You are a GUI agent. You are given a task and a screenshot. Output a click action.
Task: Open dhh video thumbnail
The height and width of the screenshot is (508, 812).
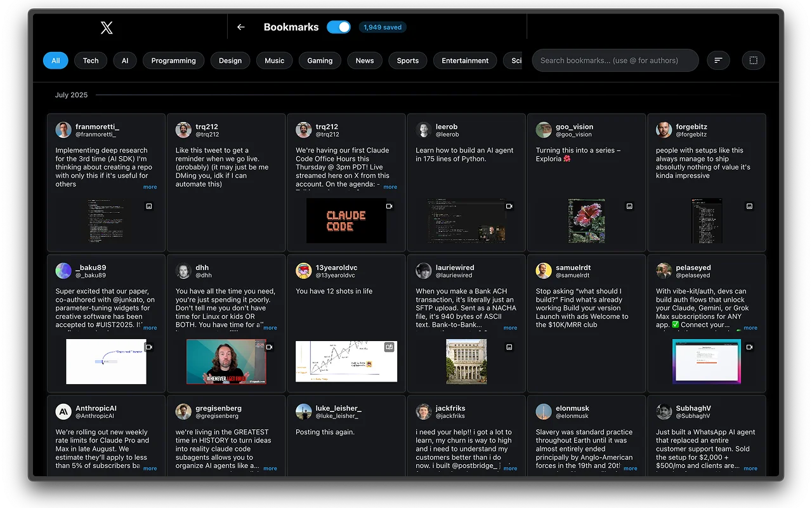point(226,361)
